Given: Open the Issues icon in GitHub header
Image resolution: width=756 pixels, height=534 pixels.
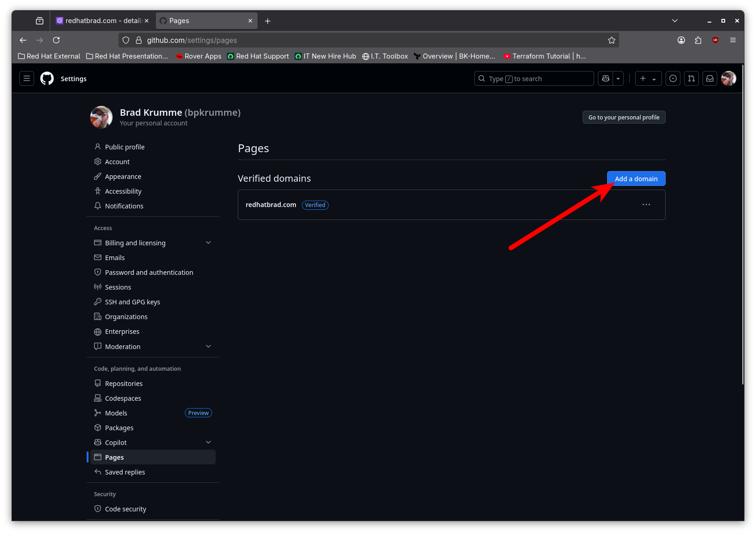Looking at the screenshot, I should point(673,78).
